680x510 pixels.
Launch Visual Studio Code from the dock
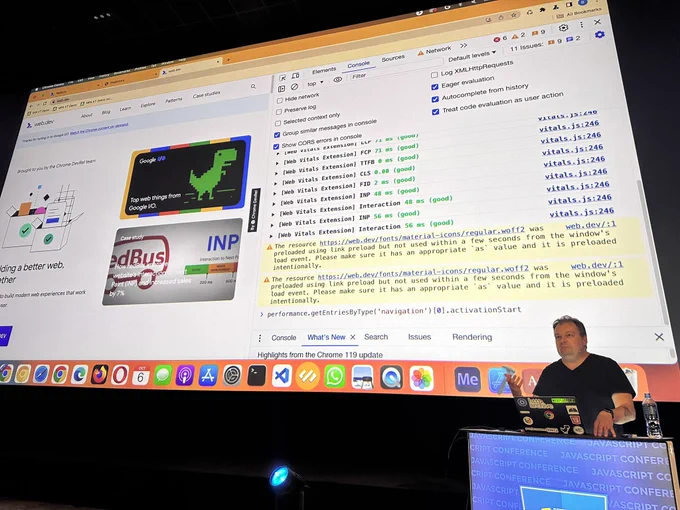[x=281, y=376]
